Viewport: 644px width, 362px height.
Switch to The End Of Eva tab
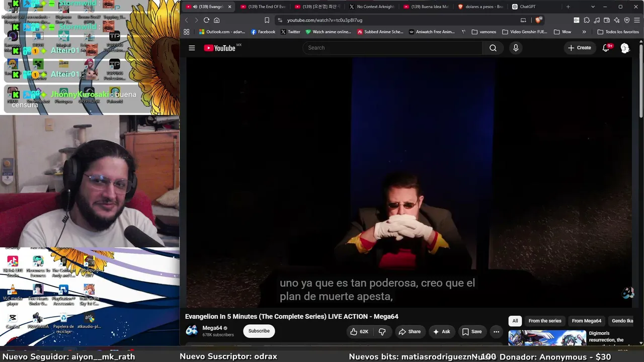tap(262, 7)
